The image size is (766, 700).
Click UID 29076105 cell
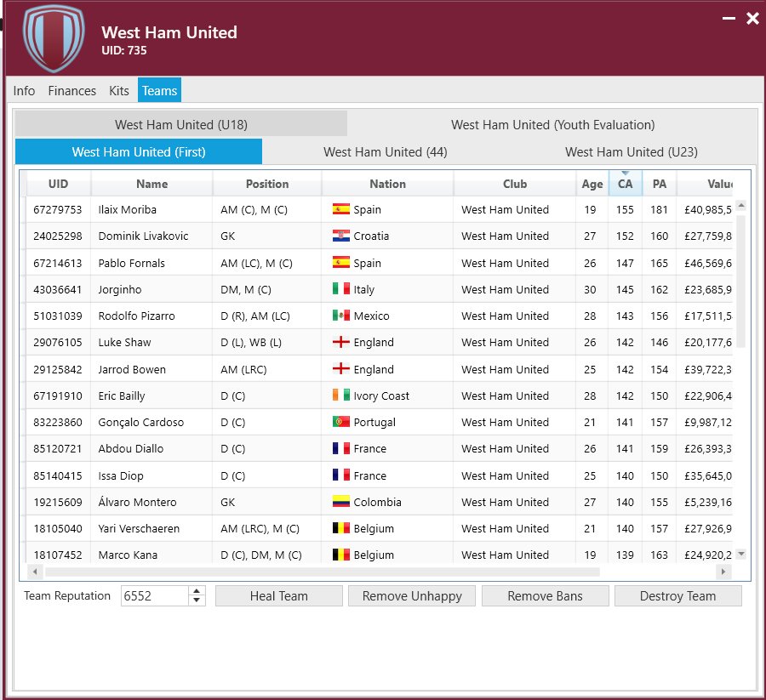[x=58, y=342]
